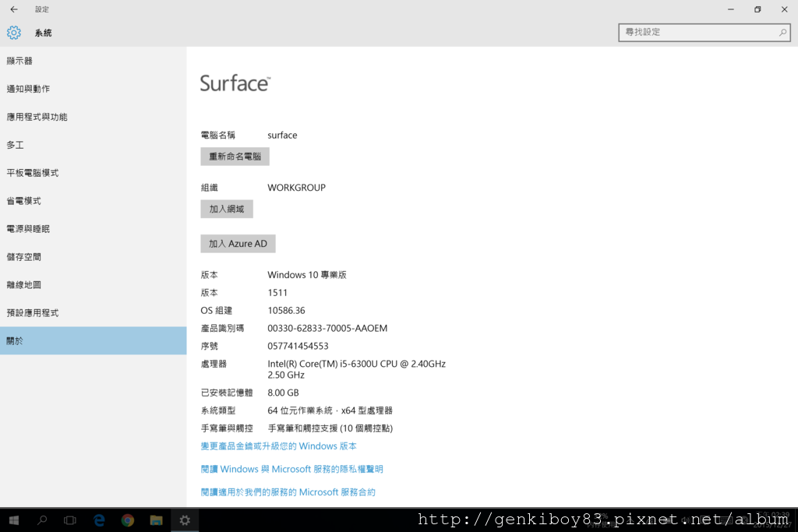The width and height of the screenshot is (798, 532).
Task: Click the computer name value surface
Action: point(282,136)
